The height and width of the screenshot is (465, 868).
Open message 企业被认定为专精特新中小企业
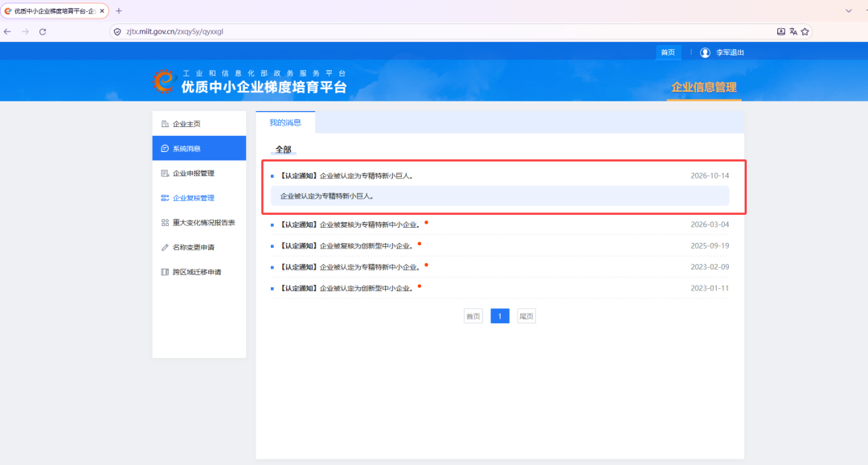tap(350, 267)
